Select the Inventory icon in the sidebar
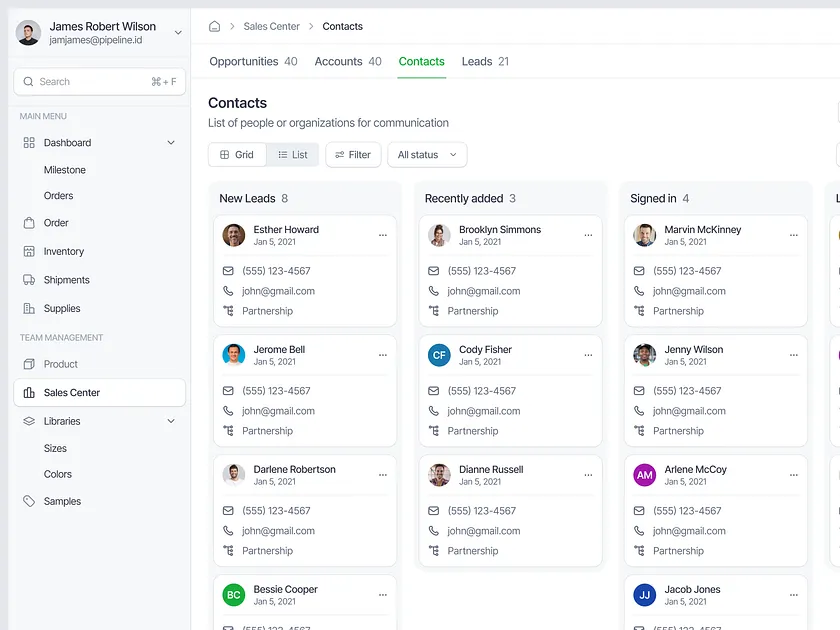 click(x=29, y=251)
